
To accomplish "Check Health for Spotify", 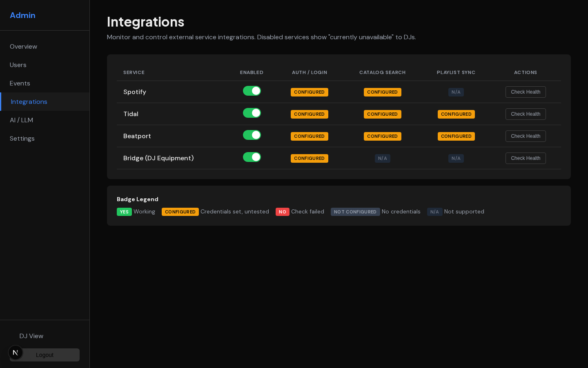I will (526, 92).
